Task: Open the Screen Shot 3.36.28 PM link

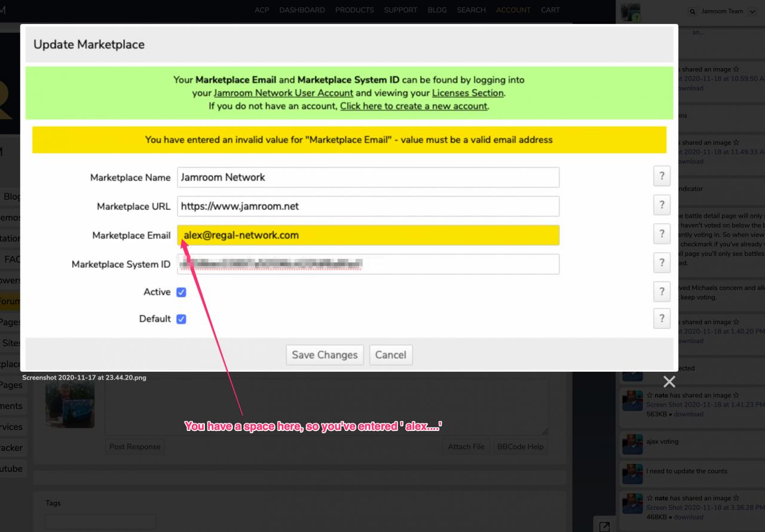Action: pos(705,507)
